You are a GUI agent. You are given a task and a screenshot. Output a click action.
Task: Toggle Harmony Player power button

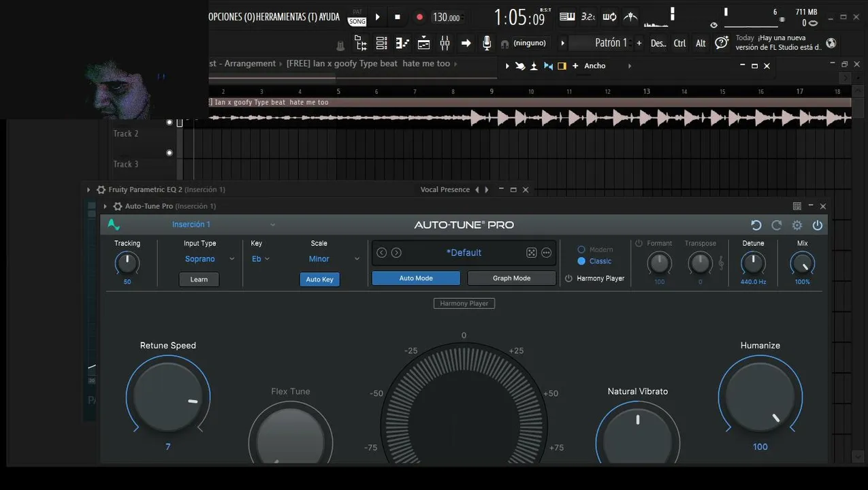[568, 278]
